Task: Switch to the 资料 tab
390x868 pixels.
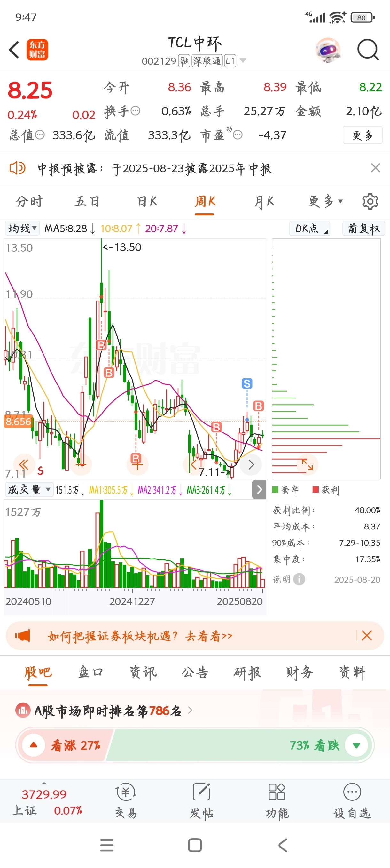Action: [352, 672]
